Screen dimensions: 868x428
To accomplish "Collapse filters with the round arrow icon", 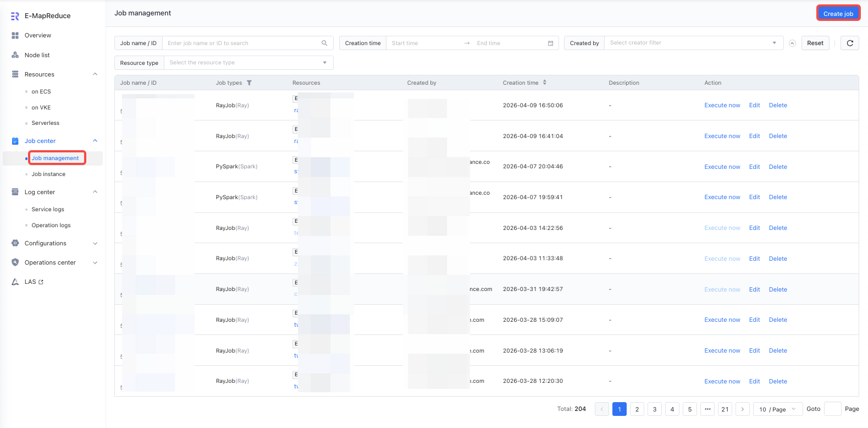I will [x=792, y=43].
